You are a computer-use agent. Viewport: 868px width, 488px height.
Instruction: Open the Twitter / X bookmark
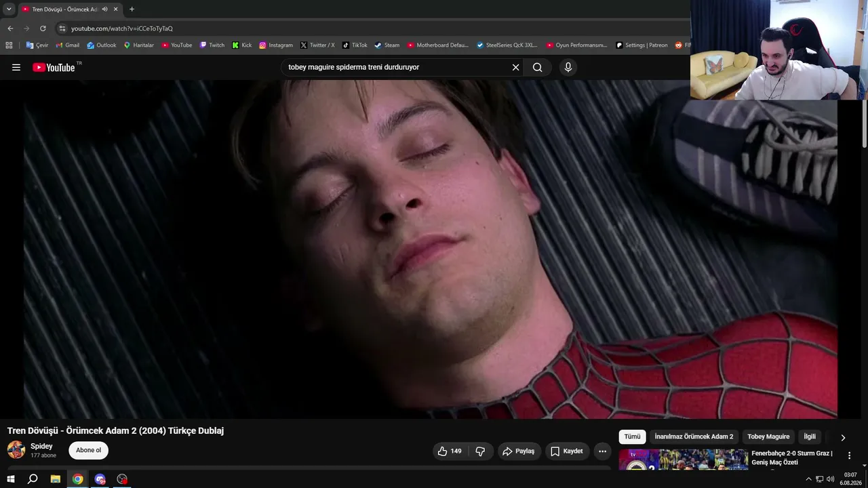point(317,45)
